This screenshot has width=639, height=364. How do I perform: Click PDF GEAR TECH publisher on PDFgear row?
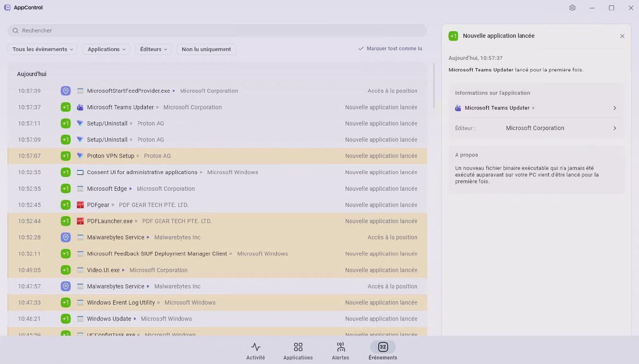[154, 205]
